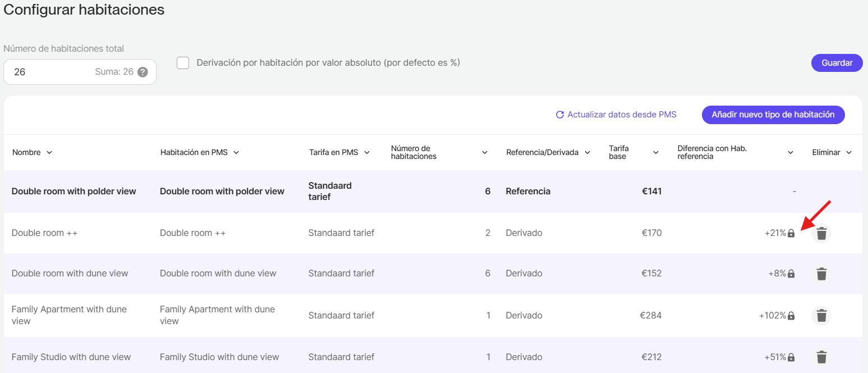This screenshot has height=373, width=868.
Task: Click trash icon for Double room with dune view
Action: pyautogui.click(x=821, y=274)
